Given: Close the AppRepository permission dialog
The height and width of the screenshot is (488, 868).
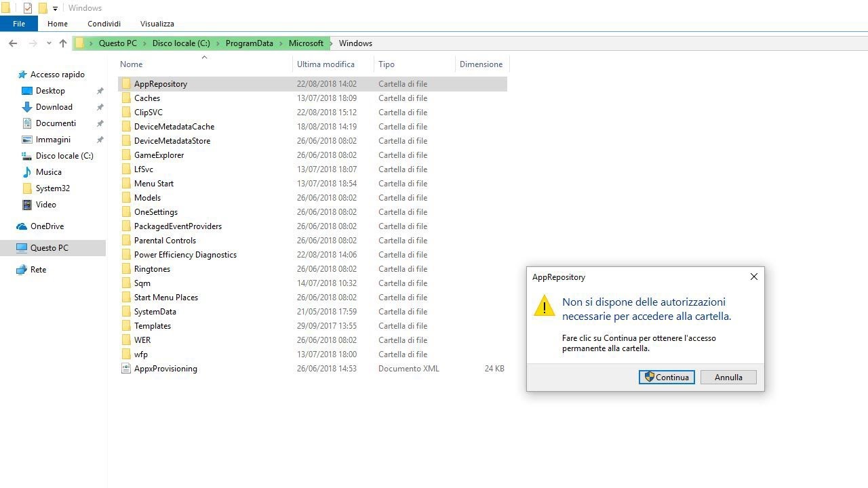Looking at the screenshot, I should point(754,277).
